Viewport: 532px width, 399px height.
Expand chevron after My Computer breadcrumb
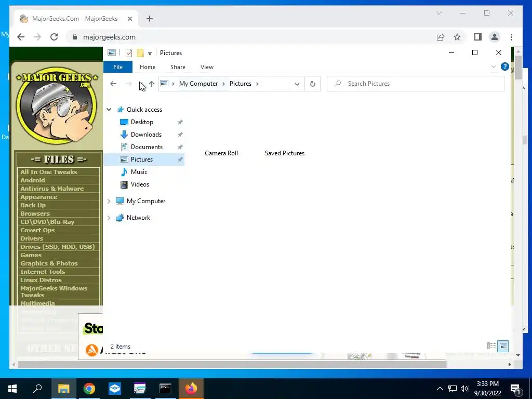(223, 84)
